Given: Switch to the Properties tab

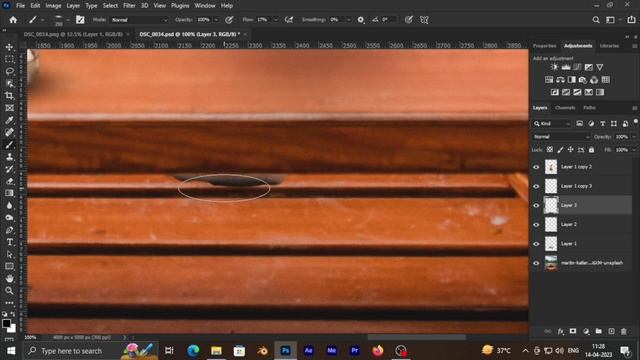Looking at the screenshot, I should coord(544,46).
